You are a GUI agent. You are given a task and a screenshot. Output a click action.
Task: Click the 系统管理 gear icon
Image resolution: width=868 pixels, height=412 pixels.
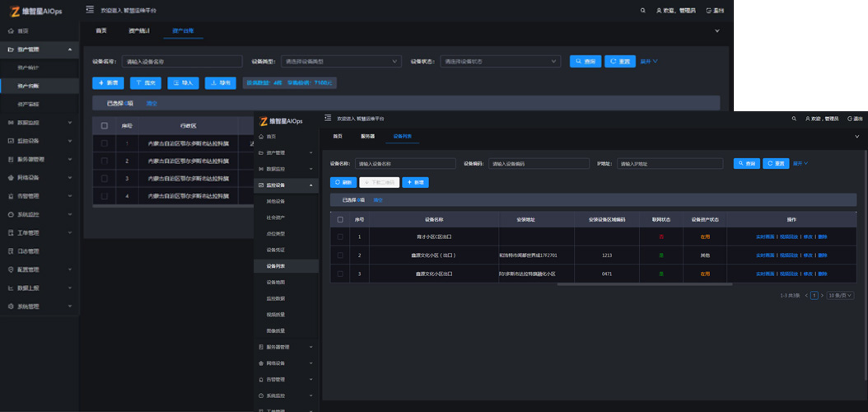point(12,307)
